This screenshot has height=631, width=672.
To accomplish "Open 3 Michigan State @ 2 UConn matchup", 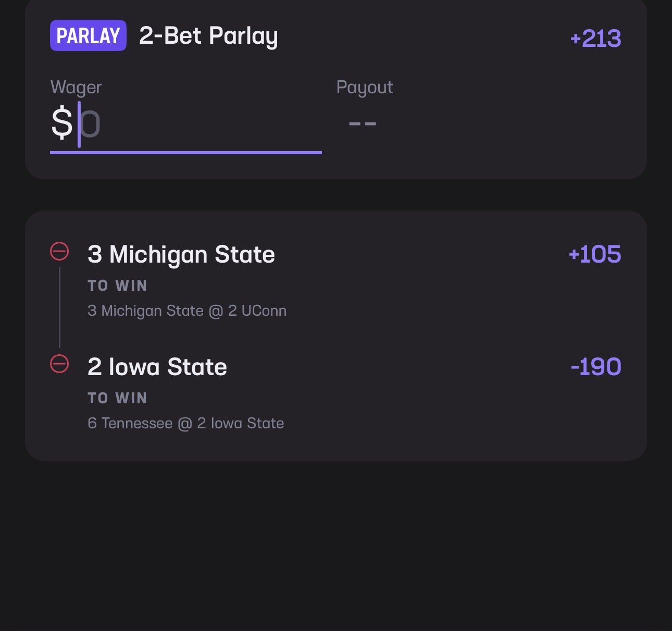I will (x=187, y=311).
